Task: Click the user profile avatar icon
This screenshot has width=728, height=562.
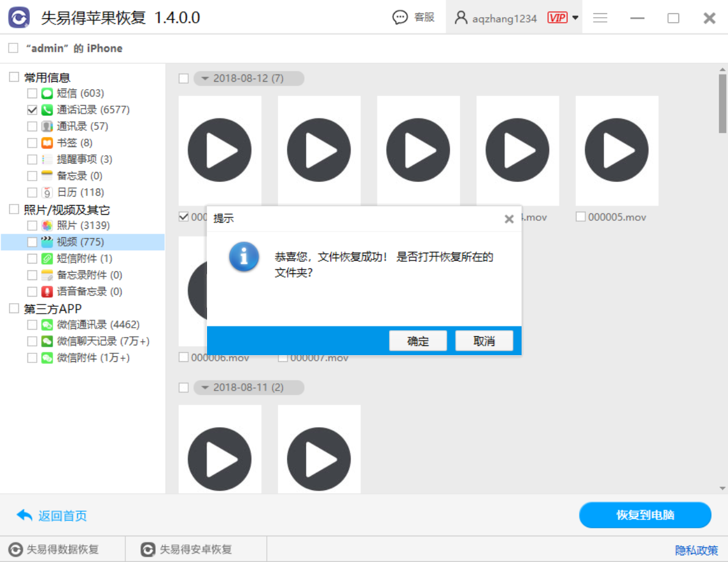Action: click(460, 18)
